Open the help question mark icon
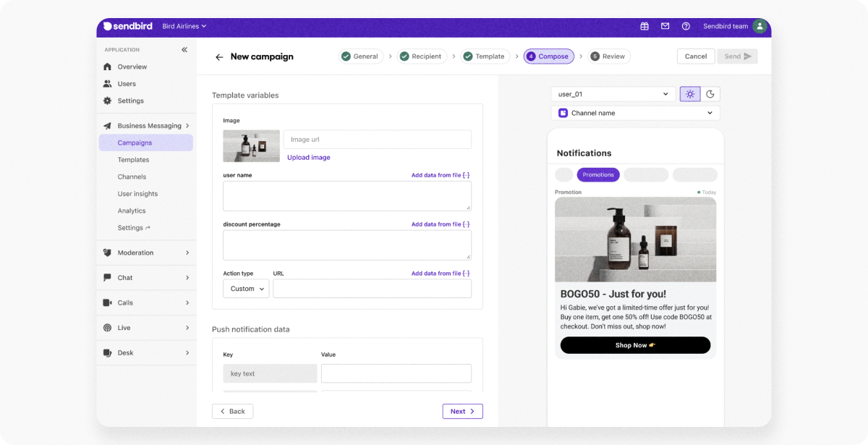The image size is (868, 445). 686,26
